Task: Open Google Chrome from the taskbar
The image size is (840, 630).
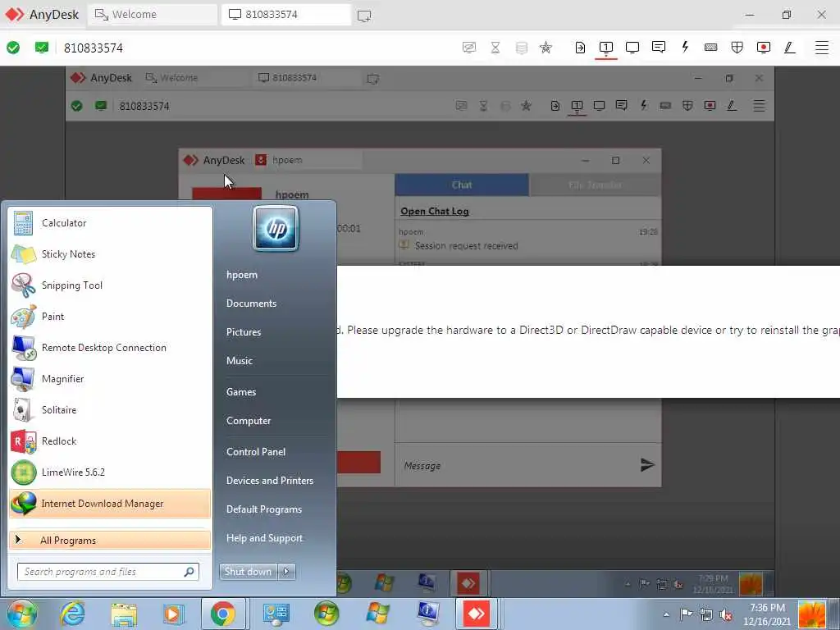Action: 223,614
